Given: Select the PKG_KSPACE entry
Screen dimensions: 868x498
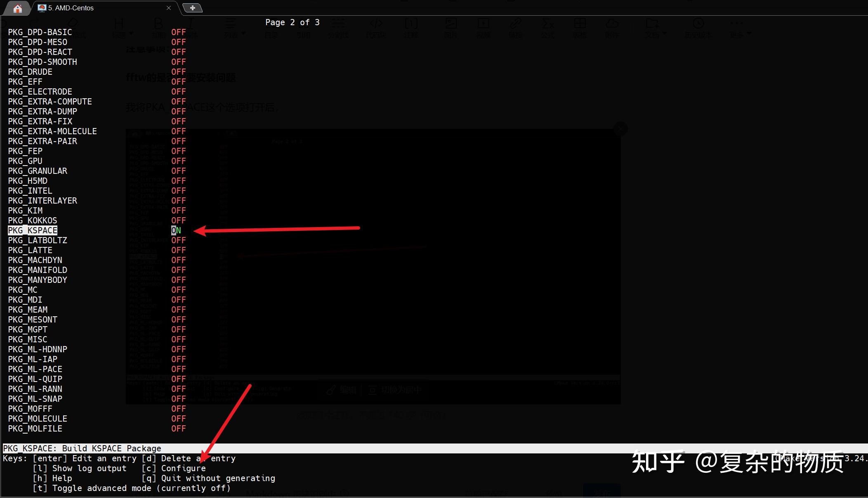Looking at the screenshot, I should point(33,230).
